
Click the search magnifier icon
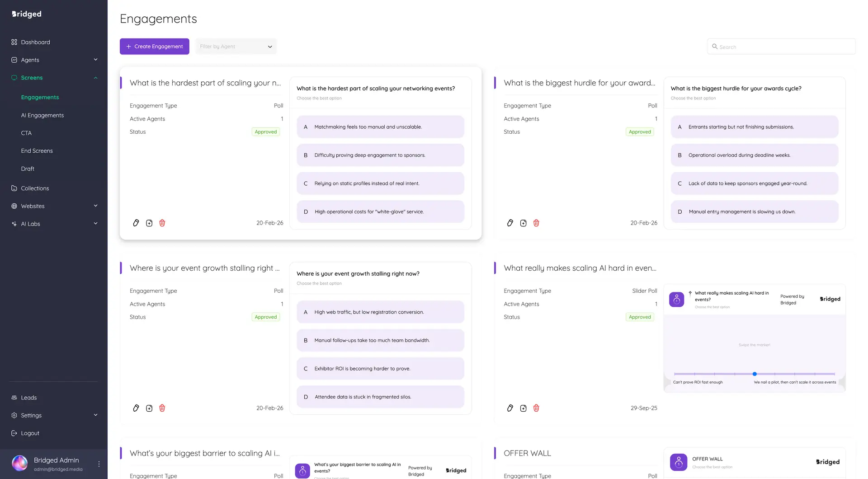coord(715,47)
